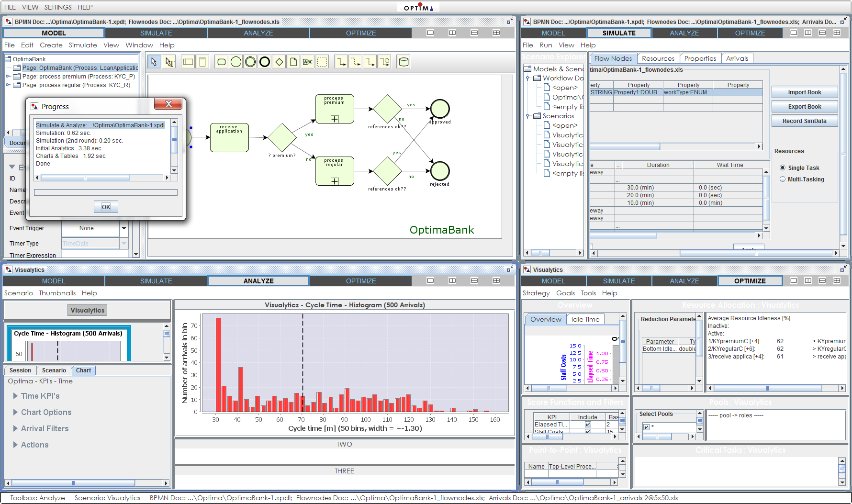
Task: Click the Export Book button
Action: point(805,107)
